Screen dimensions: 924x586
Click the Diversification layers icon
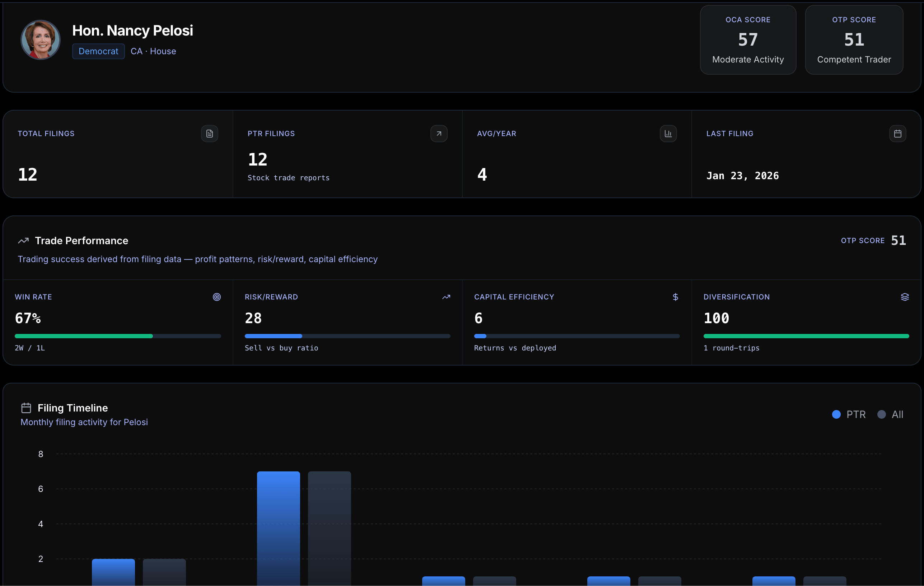click(905, 297)
